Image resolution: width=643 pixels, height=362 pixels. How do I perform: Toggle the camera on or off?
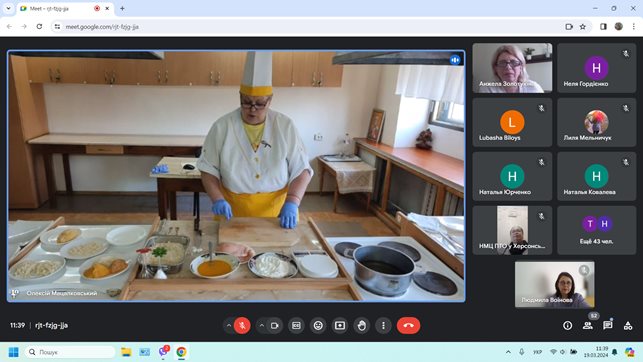[274, 326]
